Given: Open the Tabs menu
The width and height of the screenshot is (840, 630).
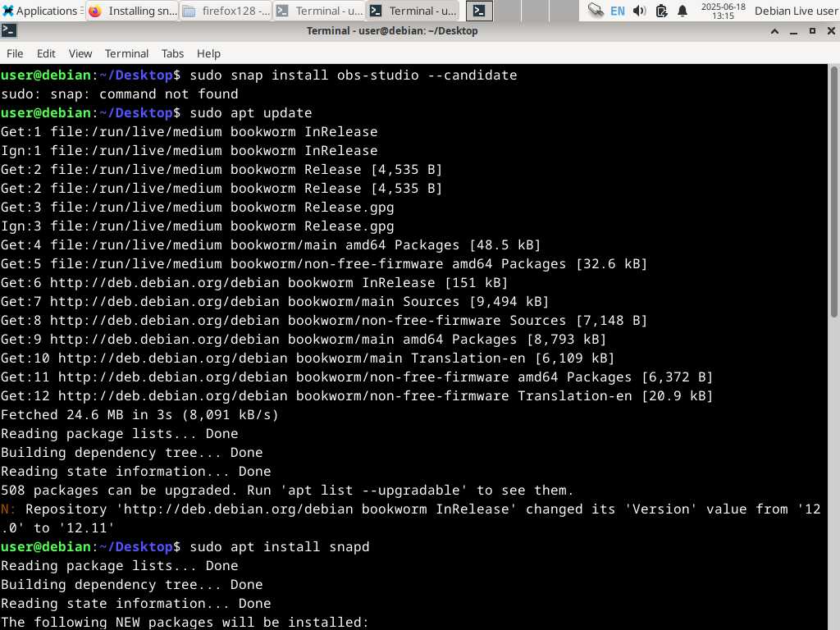Looking at the screenshot, I should pyautogui.click(x=172, y=53).
